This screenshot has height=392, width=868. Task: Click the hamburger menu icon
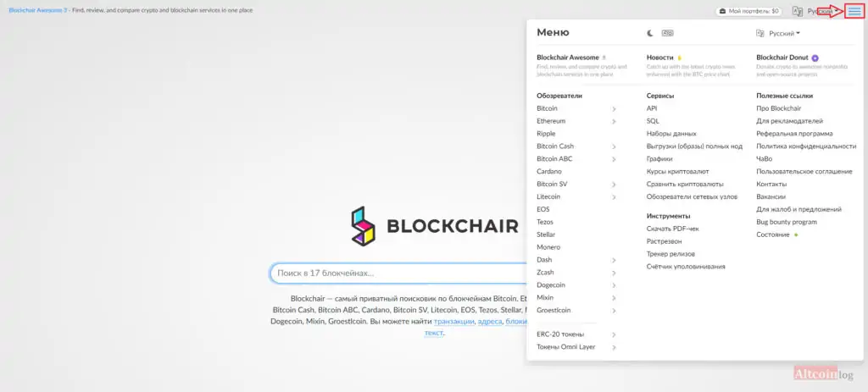pos(854,11)
